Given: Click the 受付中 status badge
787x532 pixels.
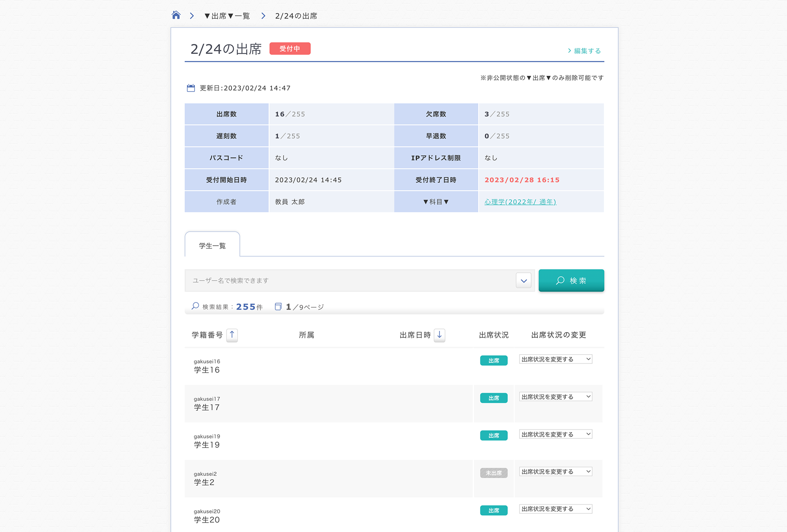Looking at the screenshot, I should [x=289, y=49].
